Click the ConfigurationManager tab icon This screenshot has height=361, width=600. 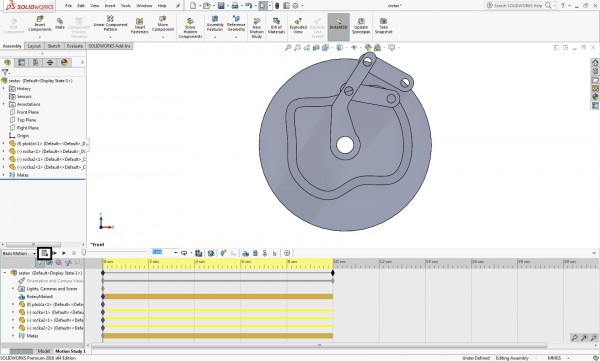[x=36, y=62]
